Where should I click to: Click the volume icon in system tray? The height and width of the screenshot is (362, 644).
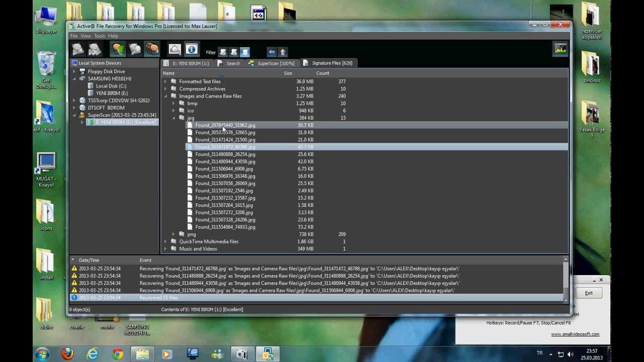click(x=571, y=354)
